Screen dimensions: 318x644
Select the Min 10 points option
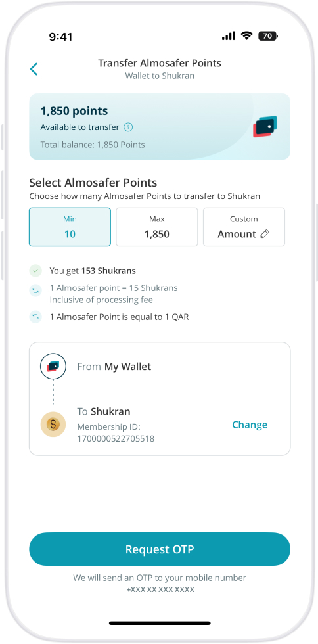pos(70,227)
